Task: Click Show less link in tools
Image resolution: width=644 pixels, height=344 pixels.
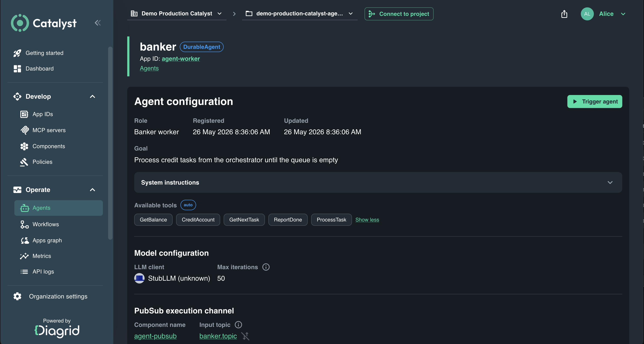Action: [367, 220]
